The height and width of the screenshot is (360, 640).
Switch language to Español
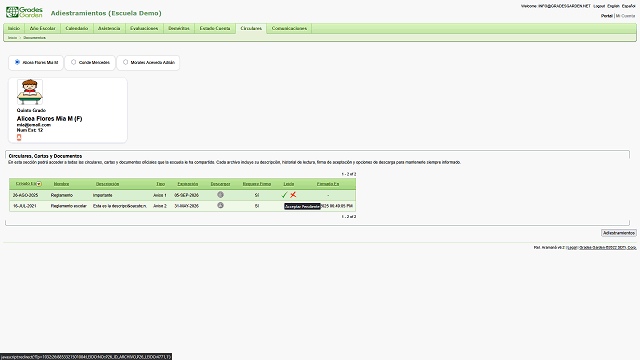(629, 6)
